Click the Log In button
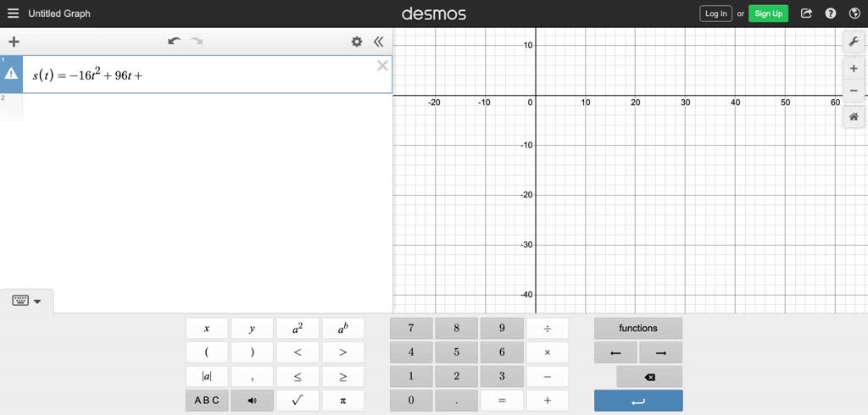This screenshot has width=868, height=415. [715, 14]
